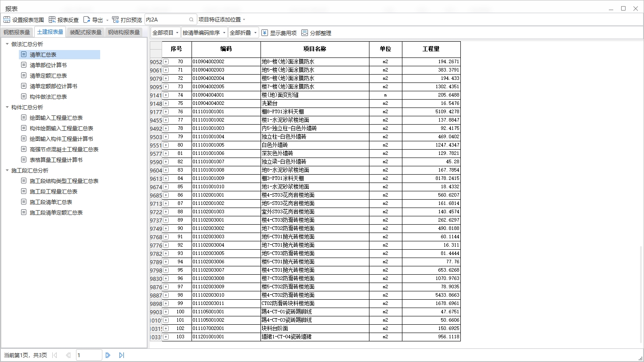Click the report icon beside 施工段结构类型工程量汇总表
Screen dimensions: 644x362
[24, 181]
